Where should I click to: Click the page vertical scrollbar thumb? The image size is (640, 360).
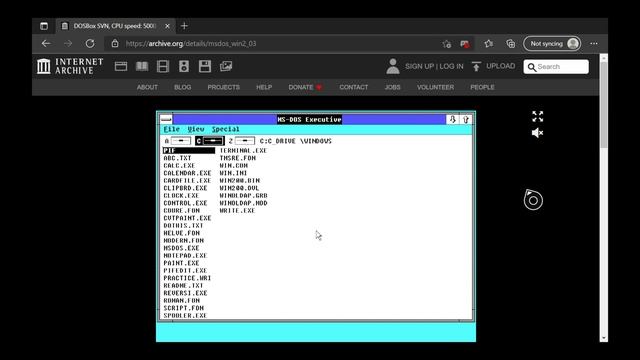coord(604,104)
